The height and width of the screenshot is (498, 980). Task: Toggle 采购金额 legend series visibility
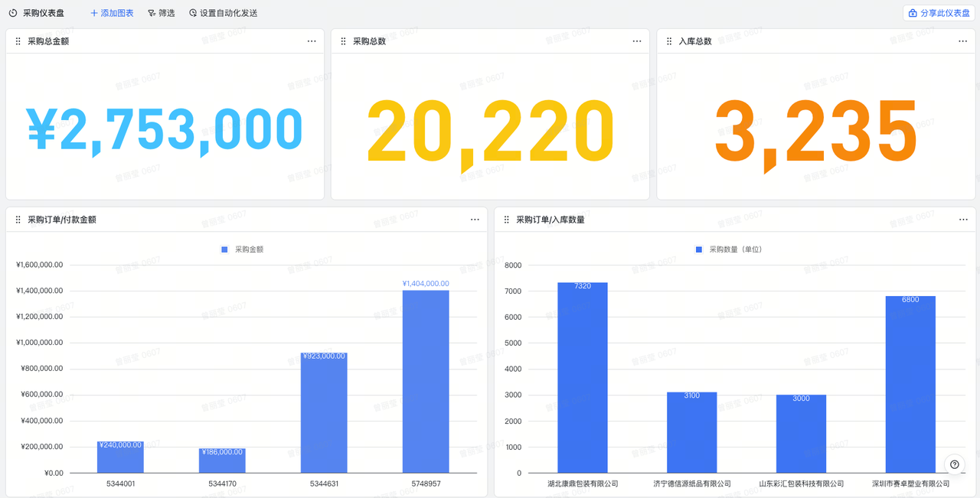coord(242,249)
